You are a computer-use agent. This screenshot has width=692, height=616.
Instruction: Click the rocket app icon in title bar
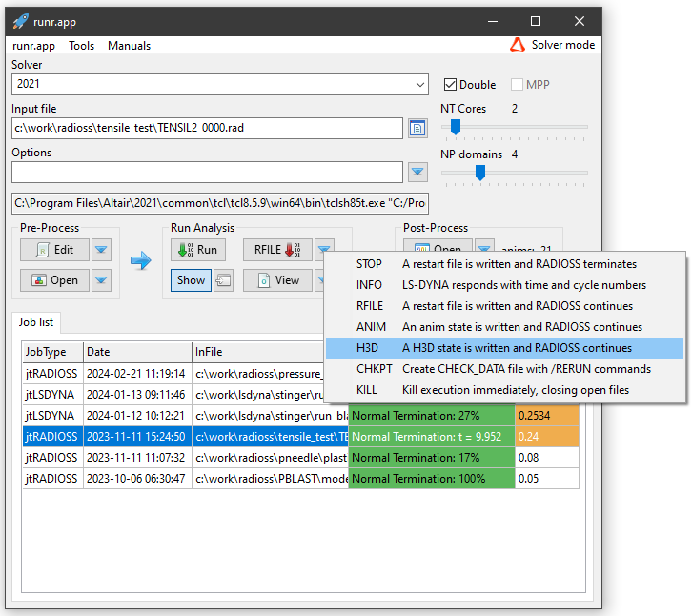(x=20, y=21)
